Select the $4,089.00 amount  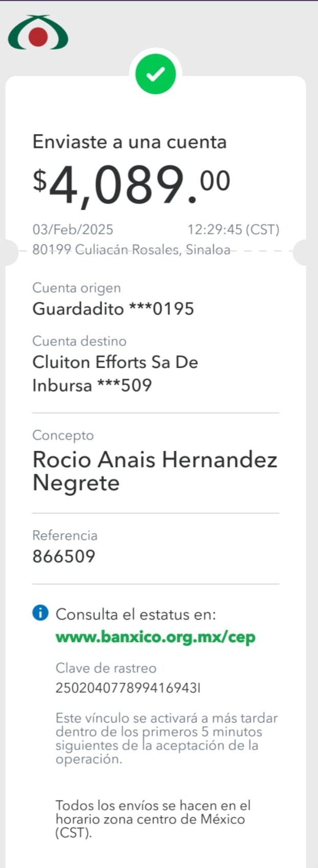(132, 184)
